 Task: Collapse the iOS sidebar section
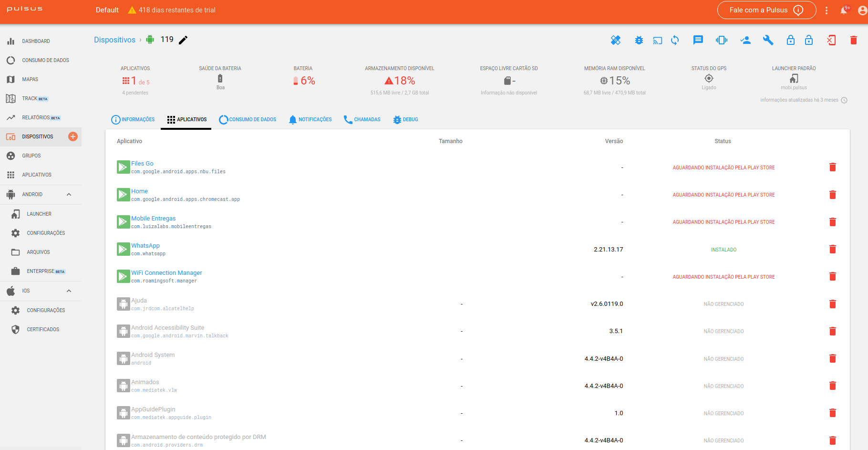[x=69, y=291]
